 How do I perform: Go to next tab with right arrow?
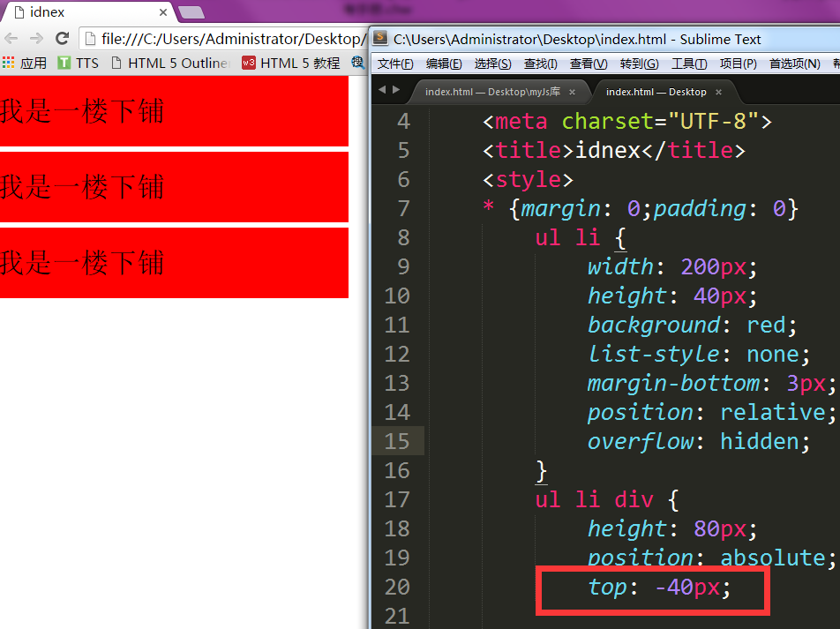coord(395,90)
